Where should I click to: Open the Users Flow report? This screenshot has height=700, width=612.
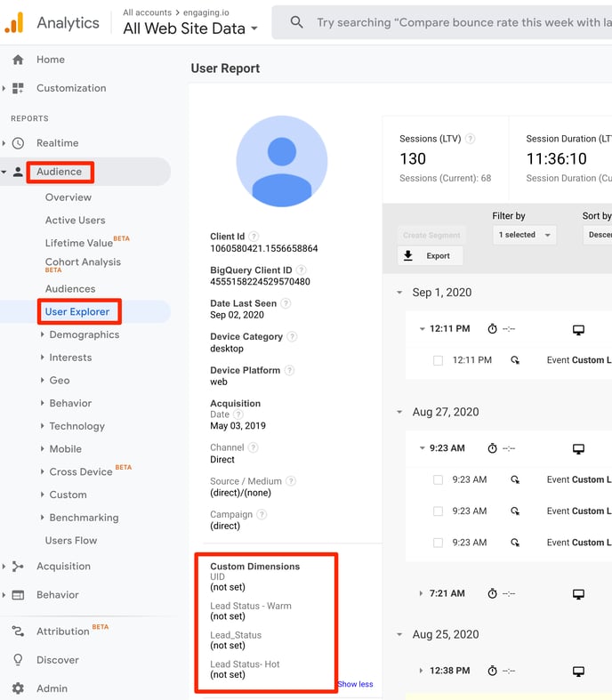tap(71, 541)
